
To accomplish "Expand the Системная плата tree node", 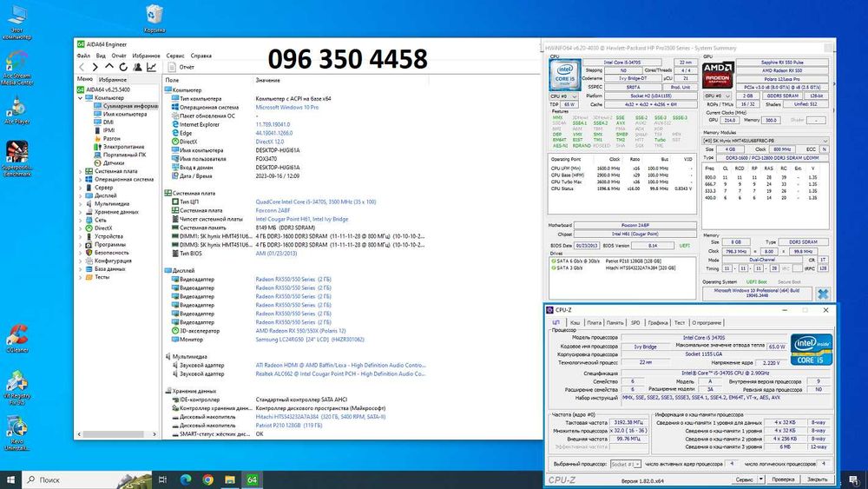I will click(80, 172).
